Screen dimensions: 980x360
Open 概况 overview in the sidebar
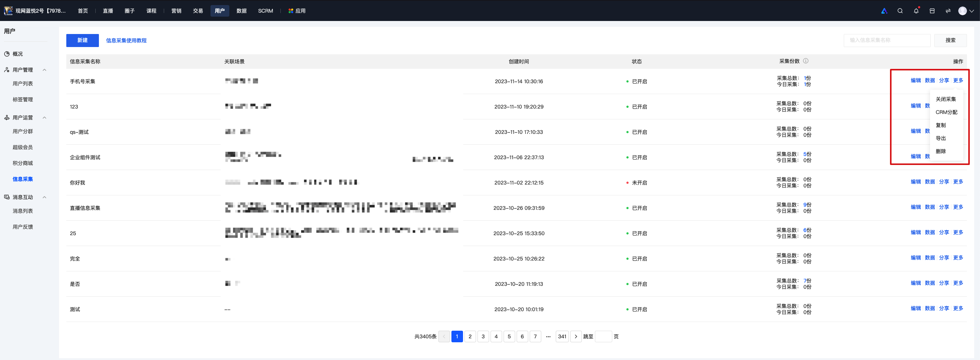17,54
